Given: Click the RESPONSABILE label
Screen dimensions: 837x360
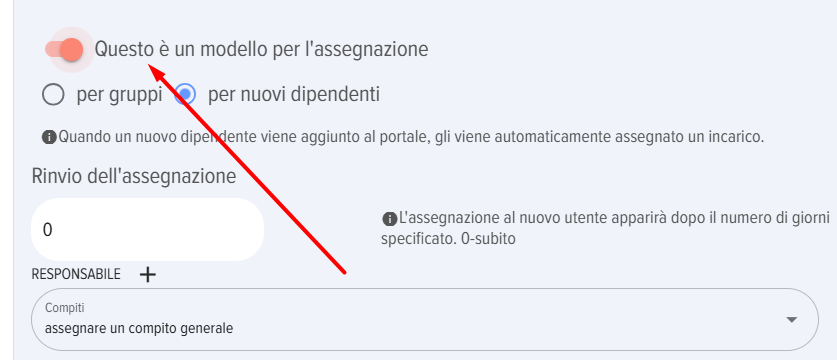Looking at the screenshot, I should pyautogui.click(x=76, y=275).
